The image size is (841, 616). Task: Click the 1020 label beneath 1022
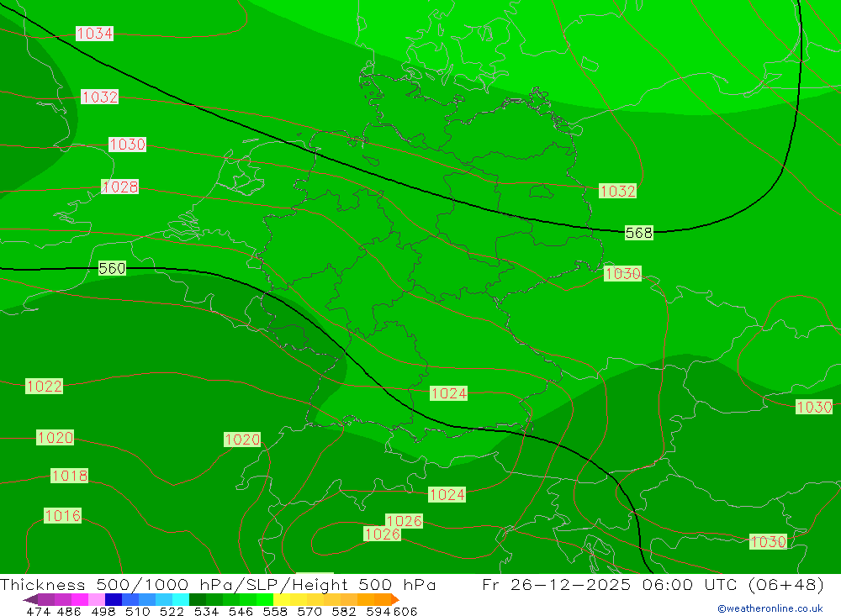point(56,438)
